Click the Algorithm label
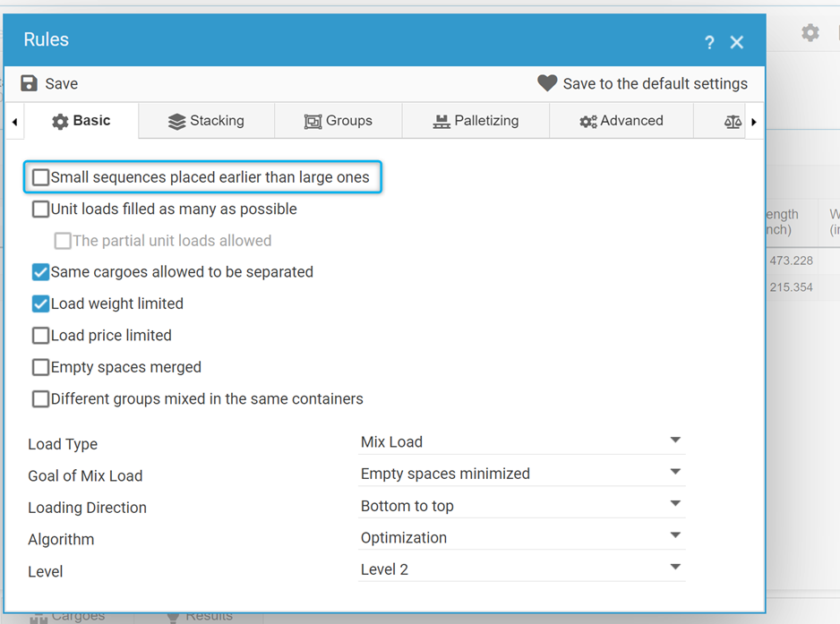This screenshot has height=624, width=840. coord(61,539)
